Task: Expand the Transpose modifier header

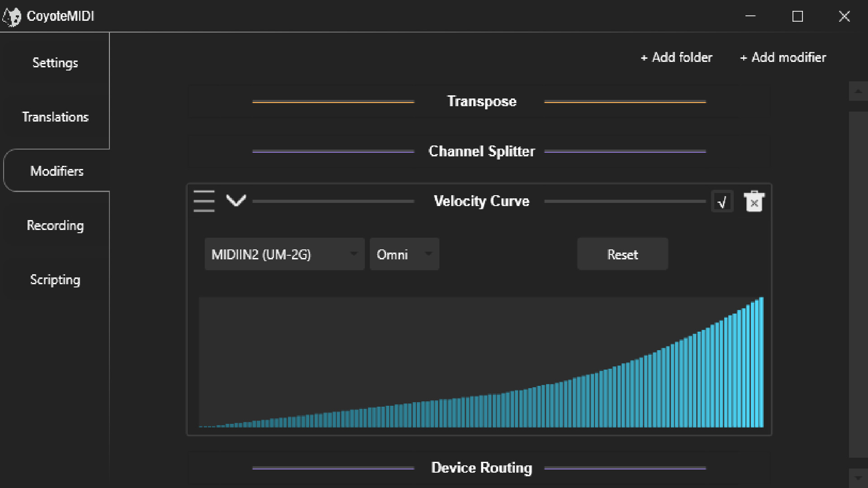Action: [479, 101]
